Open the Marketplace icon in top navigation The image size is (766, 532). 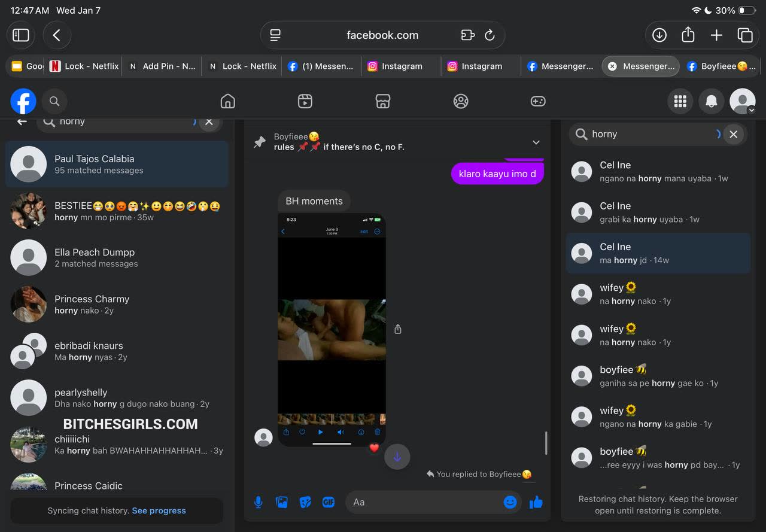[383, 102]
